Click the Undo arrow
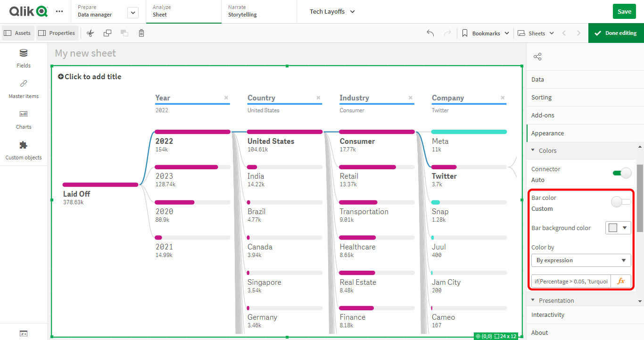Screen dimensions: 644x340 [x=430, y=33]
